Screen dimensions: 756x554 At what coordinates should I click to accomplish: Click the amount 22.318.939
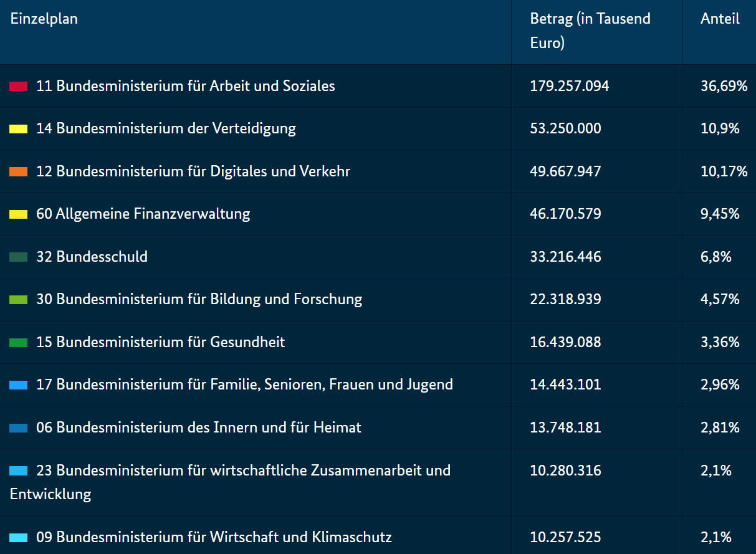[566, 299]
